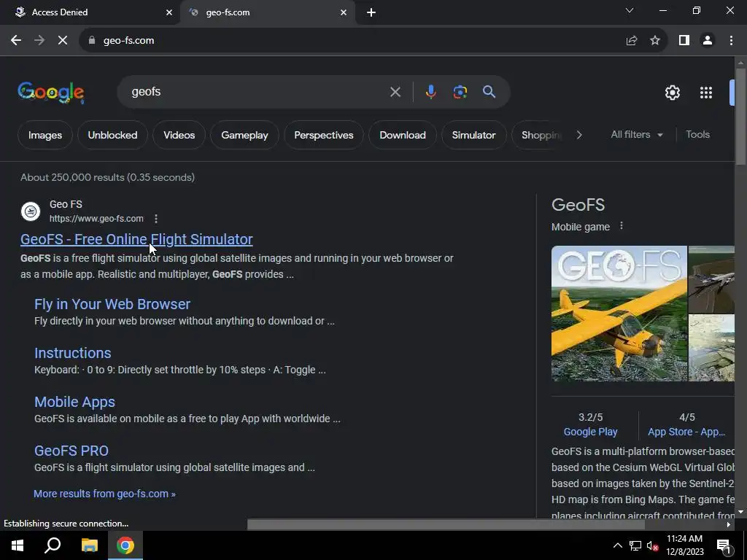This screenshot has height=560, width=747.
Task: Click the Chrome taskbar icon
Action: pos(125,545)
